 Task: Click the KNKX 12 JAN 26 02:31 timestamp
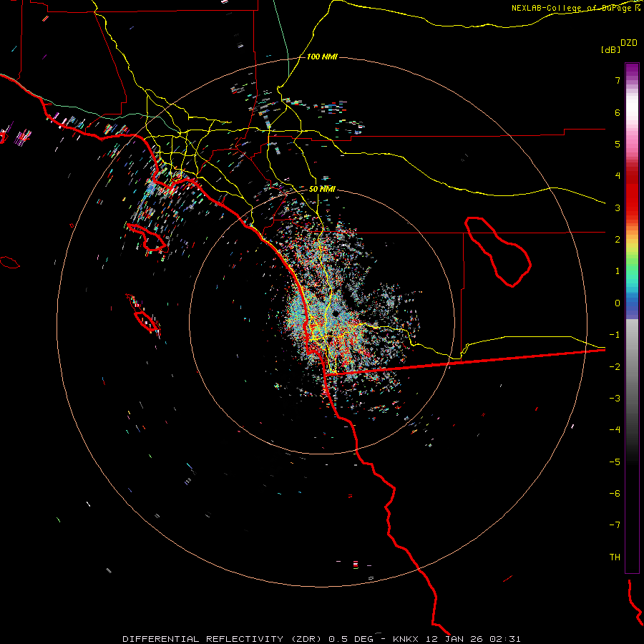[x=457, y=639]
